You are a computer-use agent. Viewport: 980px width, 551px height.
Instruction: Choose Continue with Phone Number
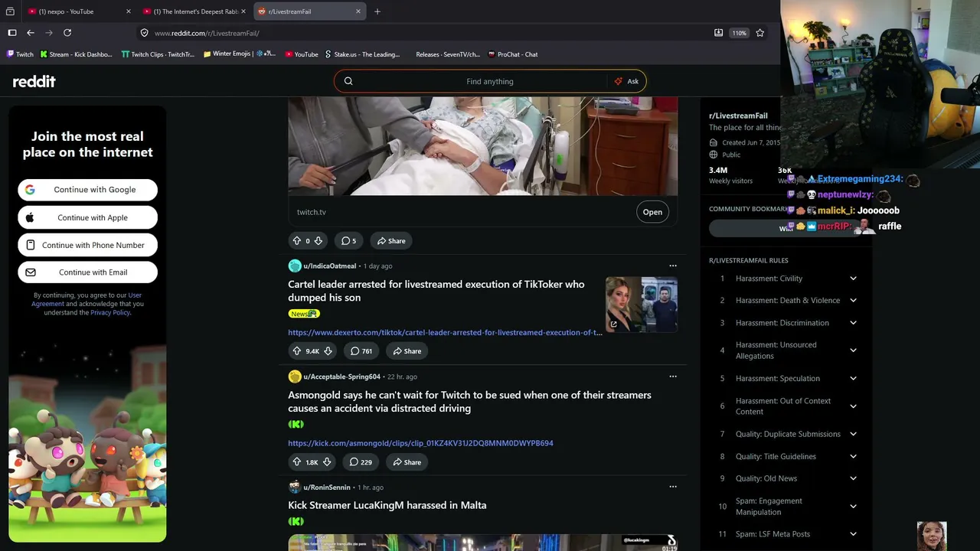[87, 245]
